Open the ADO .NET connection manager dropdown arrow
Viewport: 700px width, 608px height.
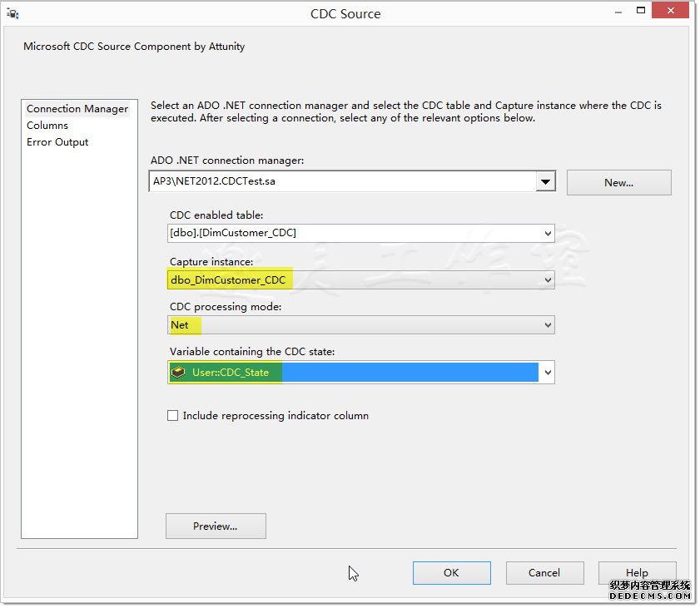click(546, 182)
